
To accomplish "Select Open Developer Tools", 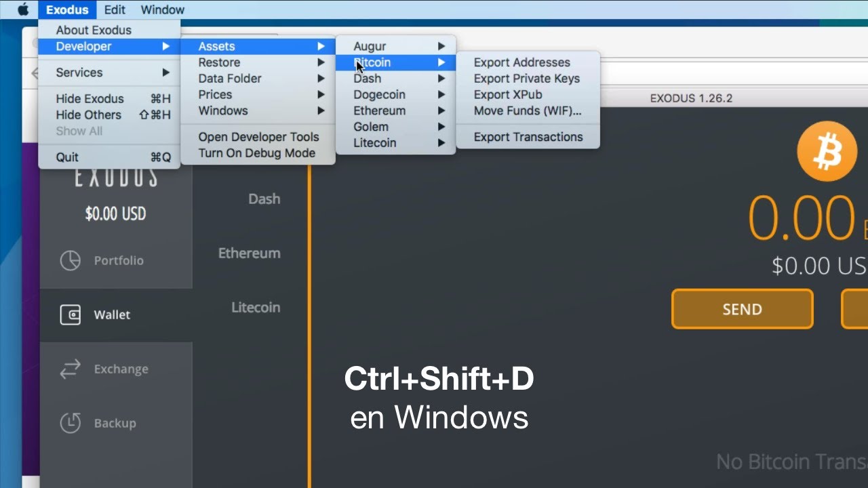I will 258,137.
